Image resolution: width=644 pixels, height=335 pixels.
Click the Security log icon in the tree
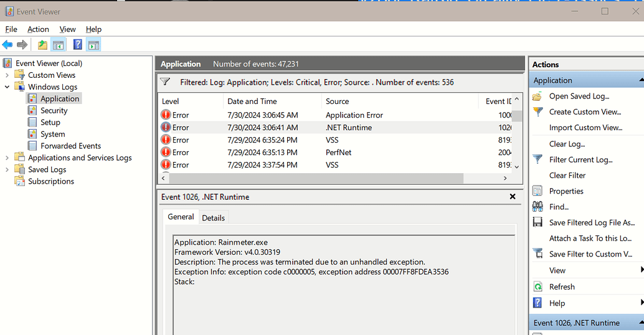[x=32, y=110]
